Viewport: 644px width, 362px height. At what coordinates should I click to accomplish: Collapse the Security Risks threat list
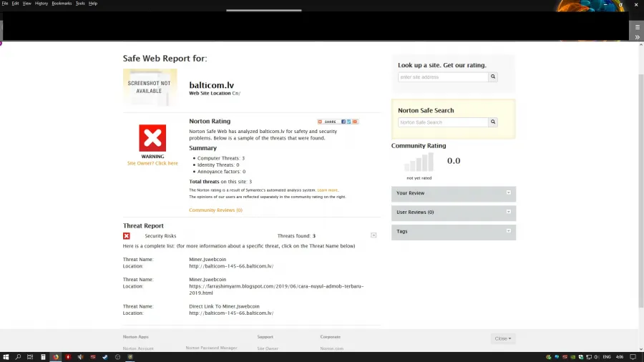coord(374,235)
